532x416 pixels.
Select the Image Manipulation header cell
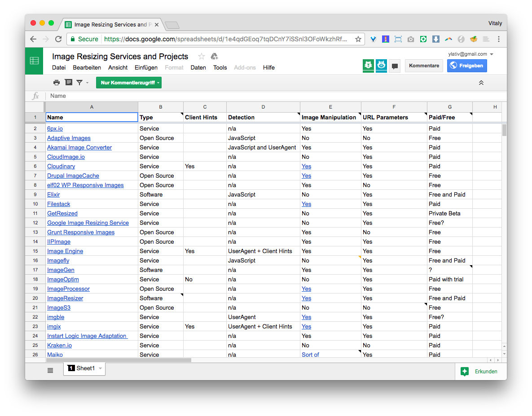point(330,117)
